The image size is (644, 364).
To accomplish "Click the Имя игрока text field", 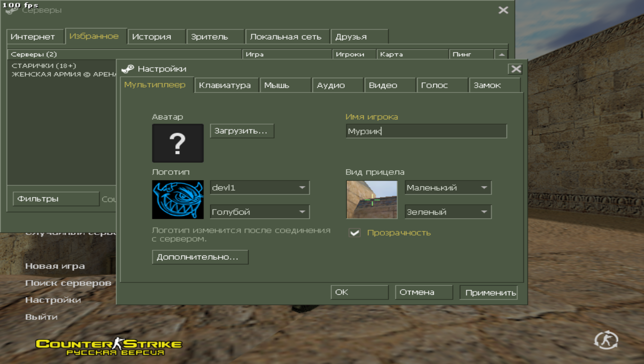I will tap(426, 131).
